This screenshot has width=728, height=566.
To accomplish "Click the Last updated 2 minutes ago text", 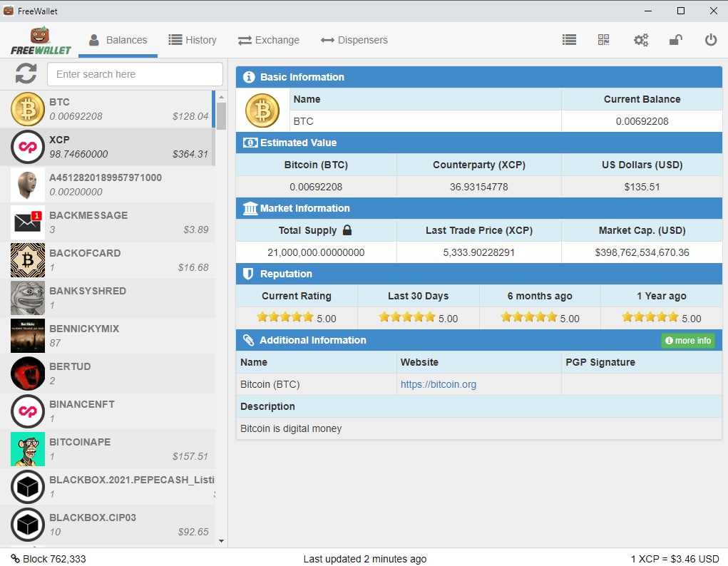I will 365,559.
